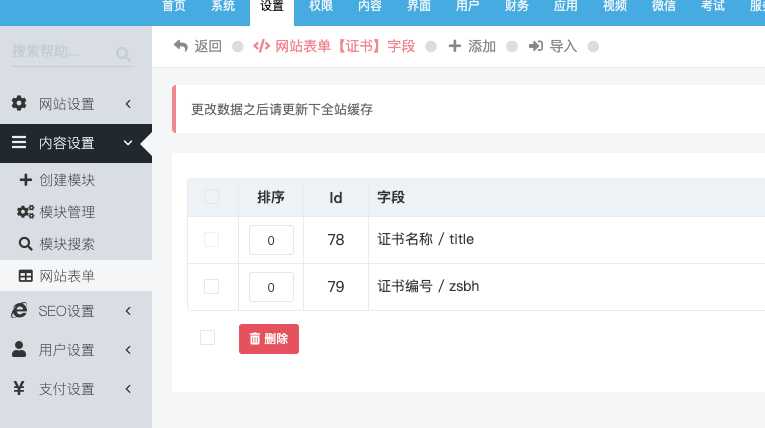Tick the checkbox for 证书名称 row
765x428 pixels.
pyautogui.click(x=211, y=240)
